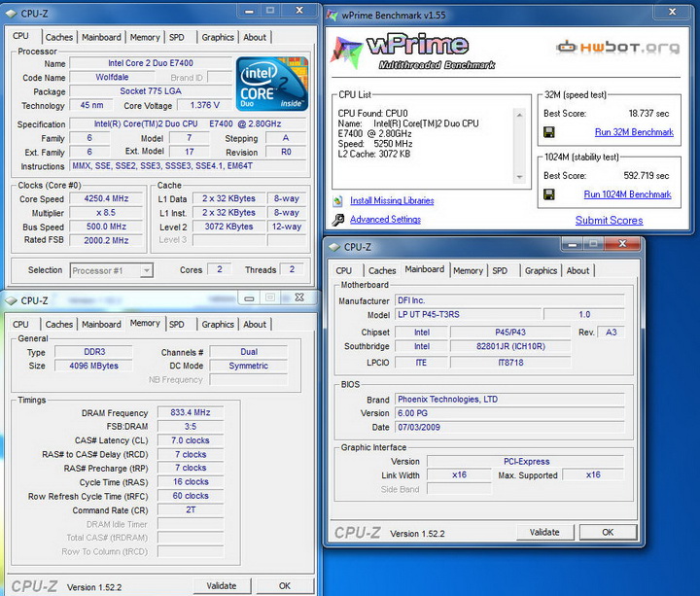This screenshot has width=700, height=596.
Task: Switch to Caches tab in top-left CPU-Z
Action: pos(59,38)
